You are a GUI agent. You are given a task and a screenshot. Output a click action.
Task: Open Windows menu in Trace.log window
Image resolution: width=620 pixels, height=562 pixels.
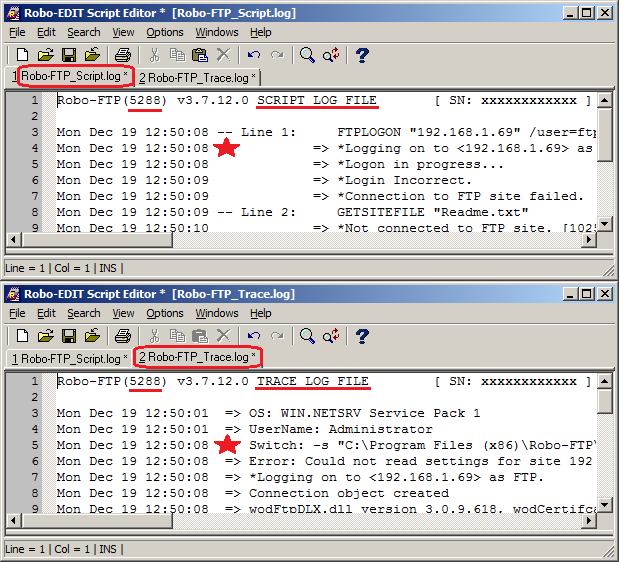pyautogui.click(x=217, y=313)
